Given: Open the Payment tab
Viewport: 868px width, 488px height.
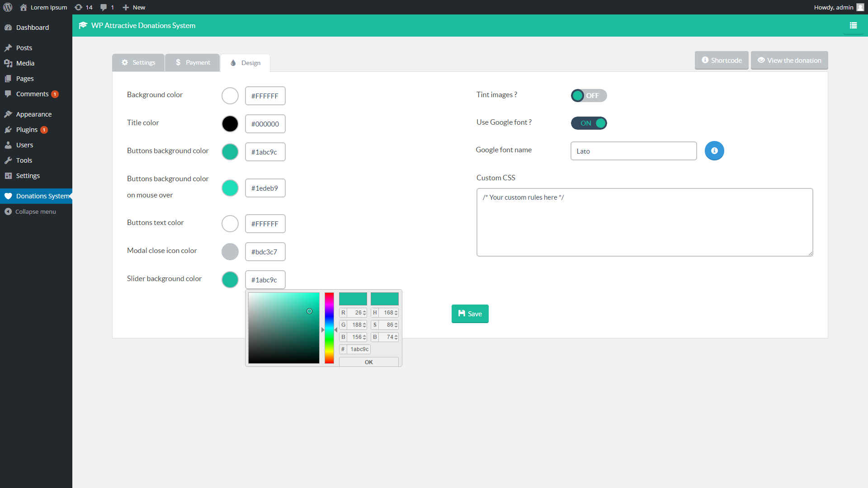Looking at the screenshot, I should (193, 63).
